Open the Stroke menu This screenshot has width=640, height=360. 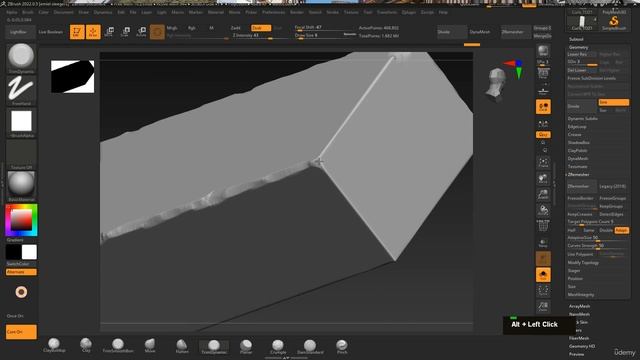(x=333, y=12)
